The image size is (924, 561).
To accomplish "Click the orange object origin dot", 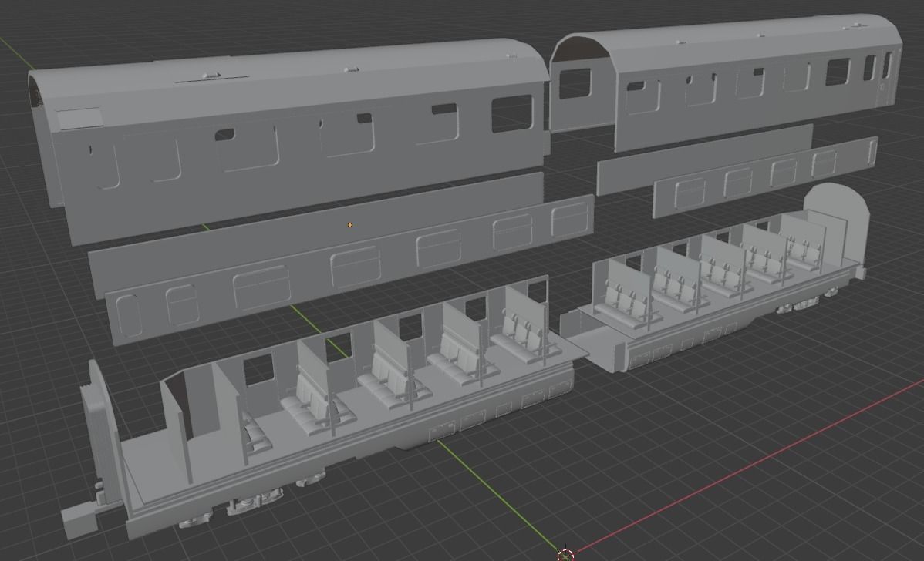I will coord(350,225).
